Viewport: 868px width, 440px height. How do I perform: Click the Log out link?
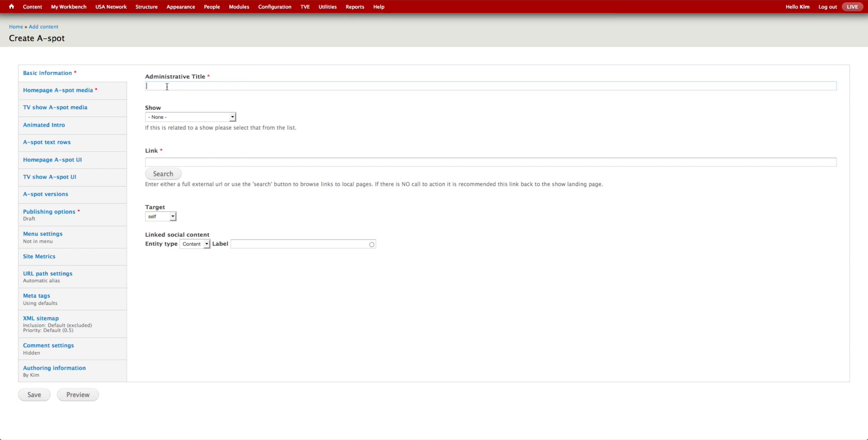pos(827,7)
